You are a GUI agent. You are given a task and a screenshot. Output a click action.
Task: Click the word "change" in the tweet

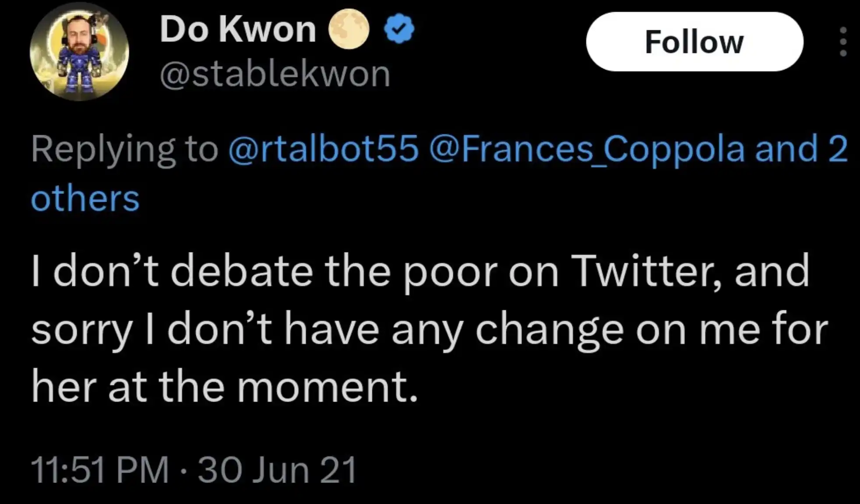[x=550, y=330]
